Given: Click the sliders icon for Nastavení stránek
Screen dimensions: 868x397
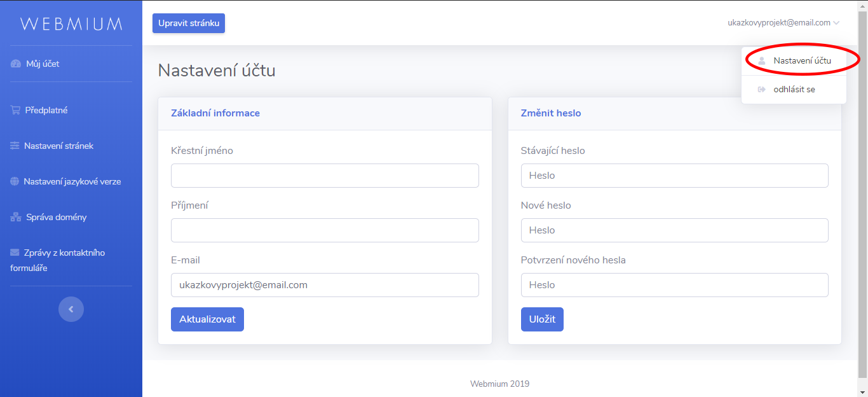Looking at the screenshot, I should (15, 146).
